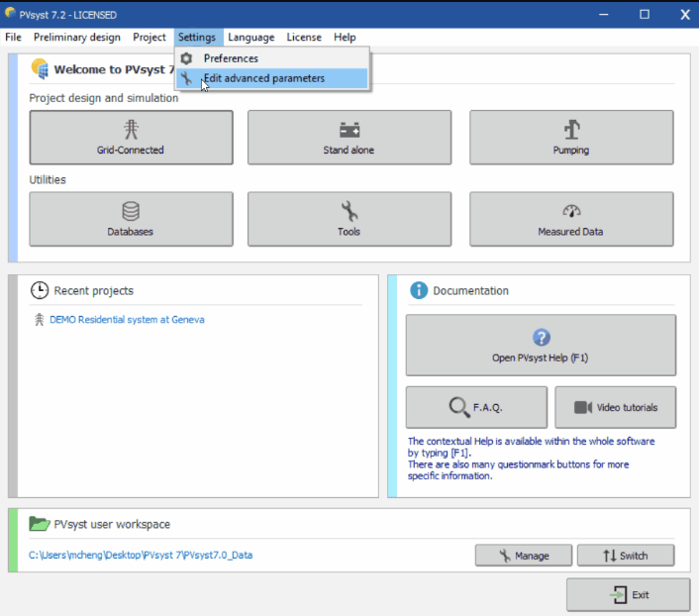Switch the PVsyst user workspace

tap(626, 556)
